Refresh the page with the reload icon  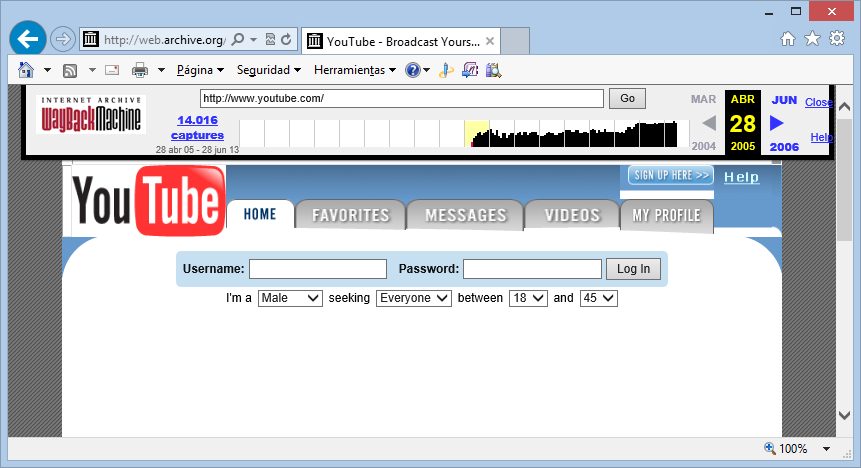point(286,40)
